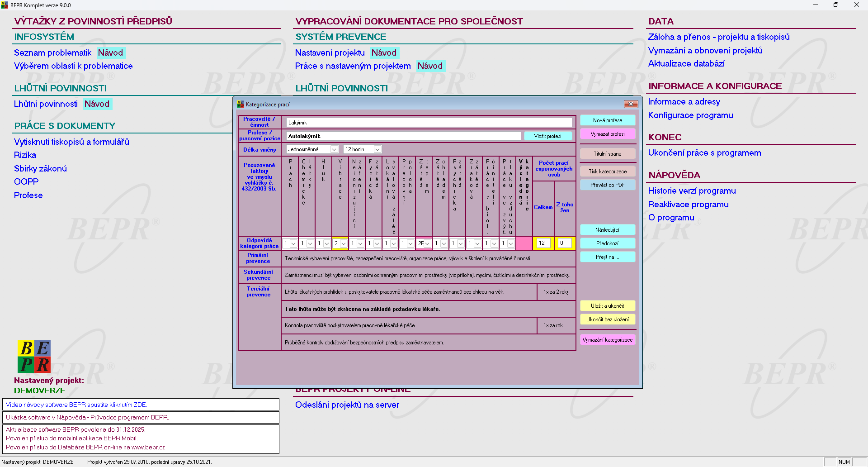
Task: Close the Kategorizace prací dialog
Action: (631, 104)
